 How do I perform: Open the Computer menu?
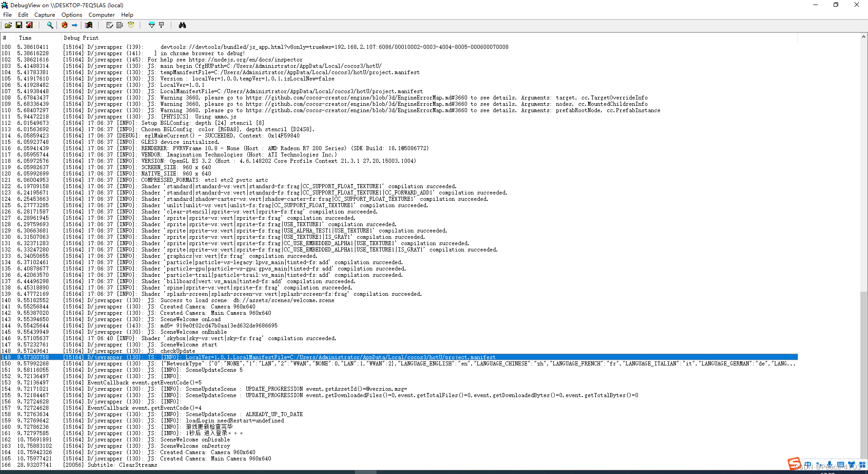101,14
